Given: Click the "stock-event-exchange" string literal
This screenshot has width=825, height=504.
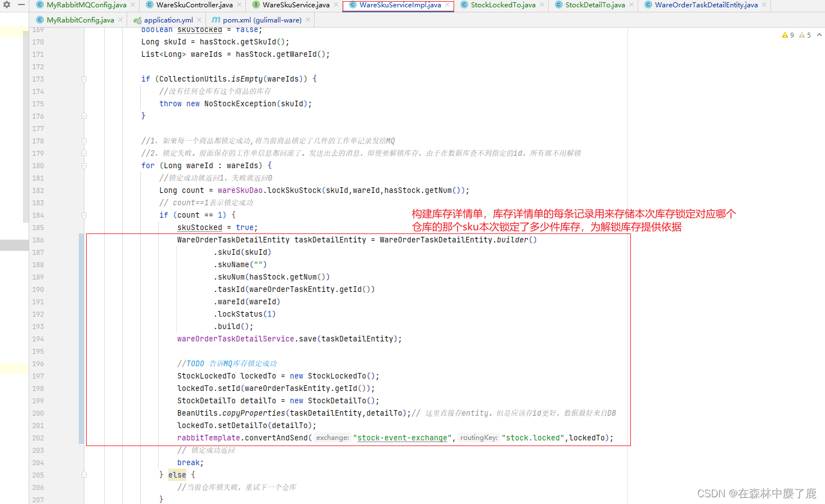Looking at the screenshot, I should click(402, 438).
